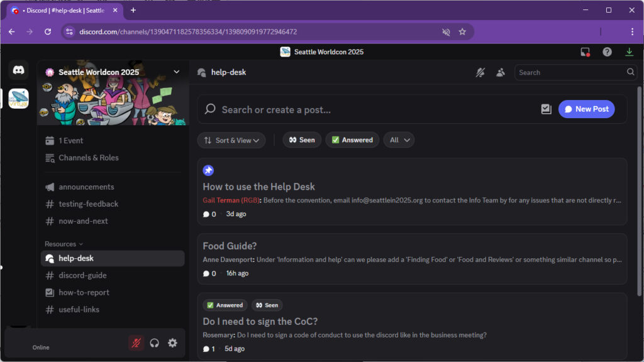Open useful-links channel
Screen dimensions: 644x362
113,309
